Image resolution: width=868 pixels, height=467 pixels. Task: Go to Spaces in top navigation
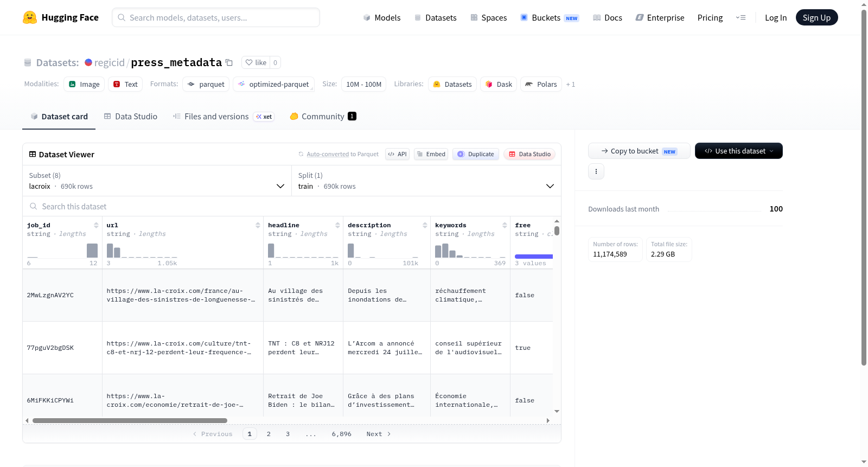pyautogui.click(x=489, y=17)
